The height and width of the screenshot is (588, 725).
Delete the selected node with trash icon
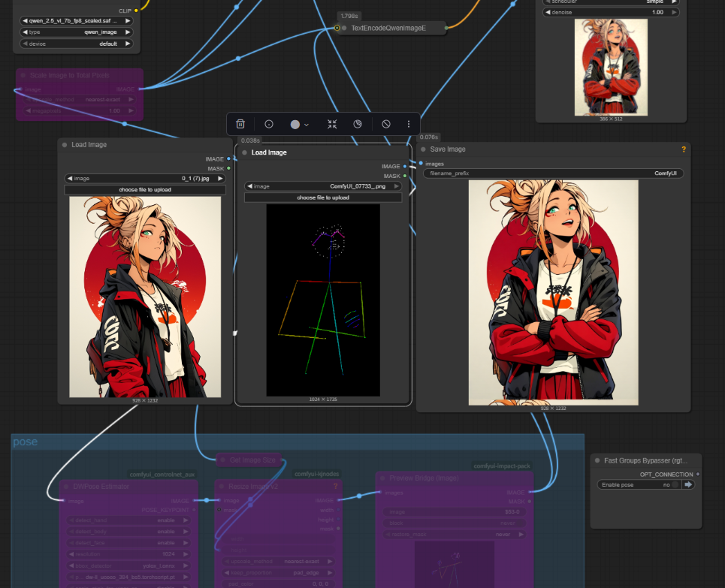coord(240,124)
